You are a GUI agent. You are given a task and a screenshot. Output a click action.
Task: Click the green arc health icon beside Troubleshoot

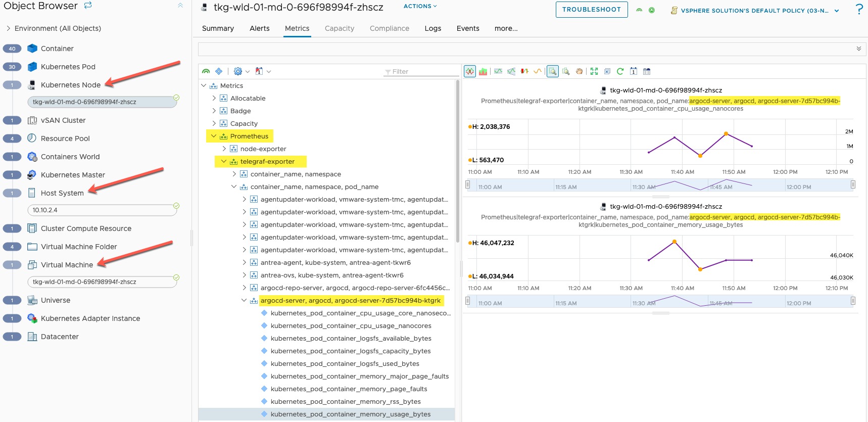(639, 10)
